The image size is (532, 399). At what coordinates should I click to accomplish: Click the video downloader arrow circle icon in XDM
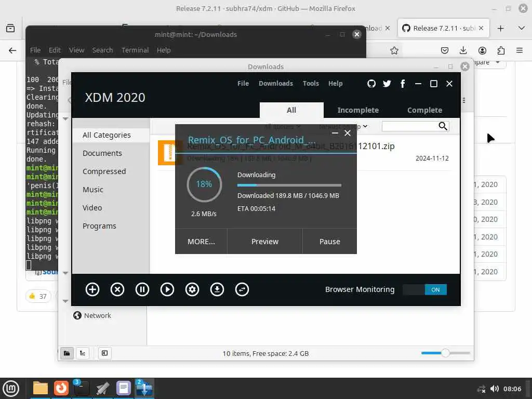tap(217, 289)
